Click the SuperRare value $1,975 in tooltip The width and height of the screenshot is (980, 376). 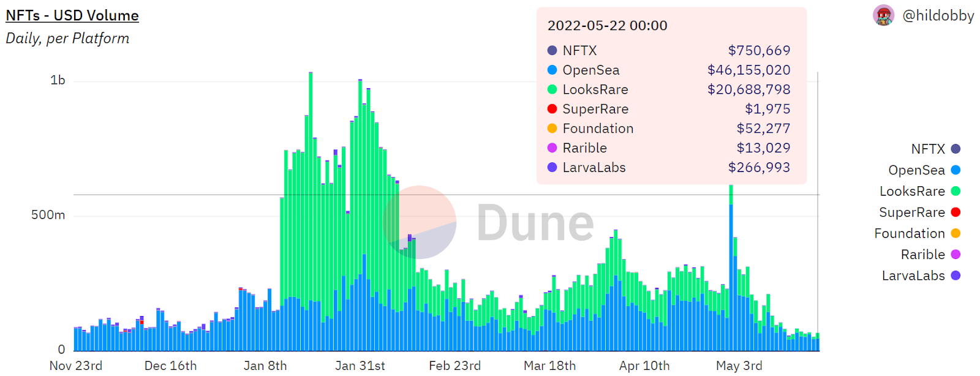[767, 109]
